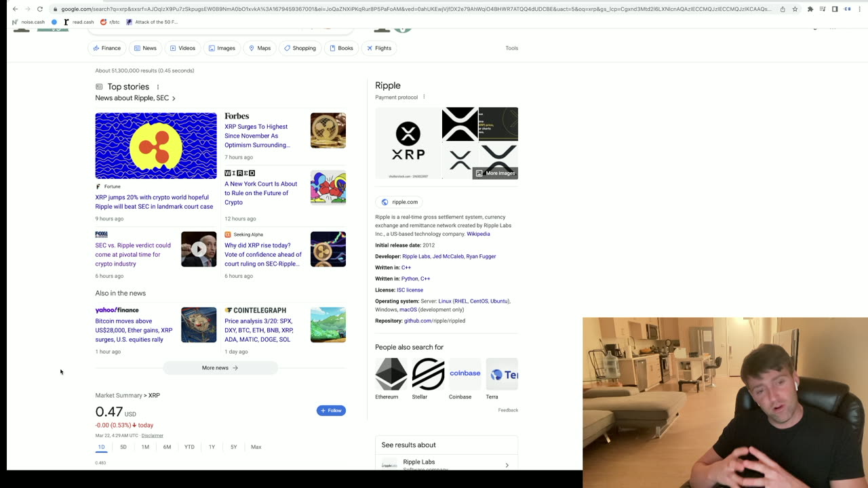Screen dimensions: 868x488
Task: Open the Wikipedia link in Ripple description
Action: [478, 234]
